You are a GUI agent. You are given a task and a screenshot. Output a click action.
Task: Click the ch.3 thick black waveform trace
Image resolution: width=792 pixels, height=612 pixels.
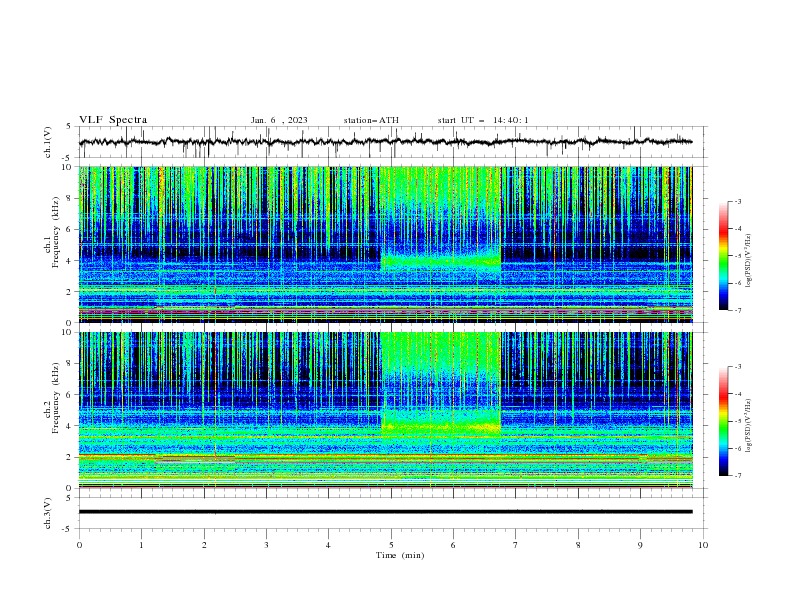pos(385,512)
